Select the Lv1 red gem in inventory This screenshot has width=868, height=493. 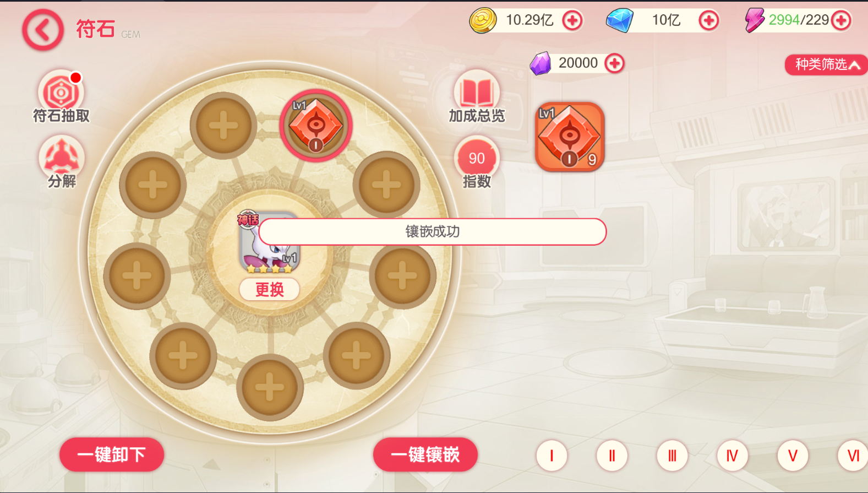point(570,137)
